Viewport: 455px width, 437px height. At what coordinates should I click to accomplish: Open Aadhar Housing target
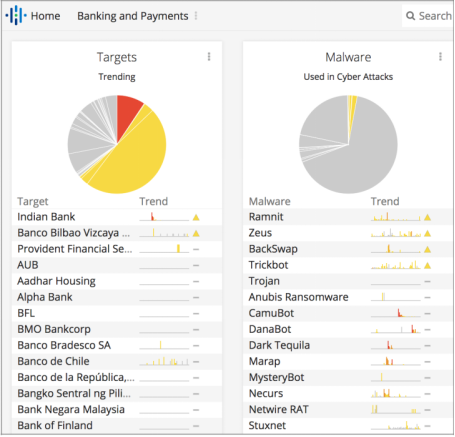tap(117, 281)
